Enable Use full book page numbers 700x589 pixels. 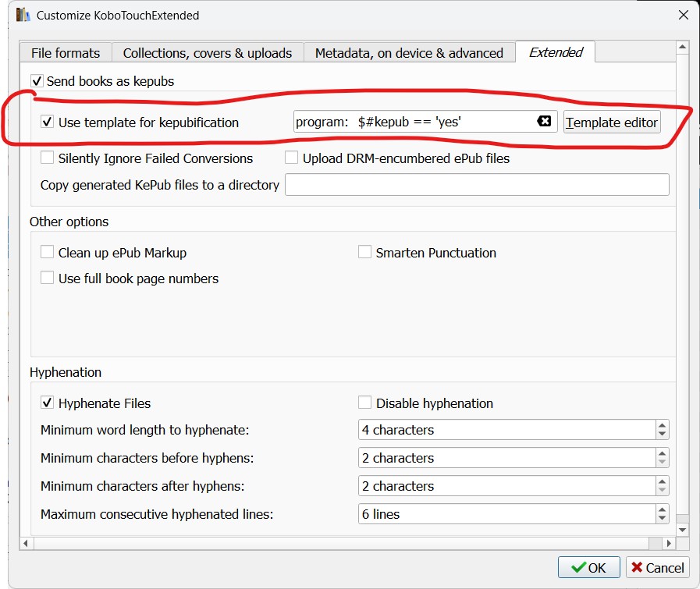point(48,278)
